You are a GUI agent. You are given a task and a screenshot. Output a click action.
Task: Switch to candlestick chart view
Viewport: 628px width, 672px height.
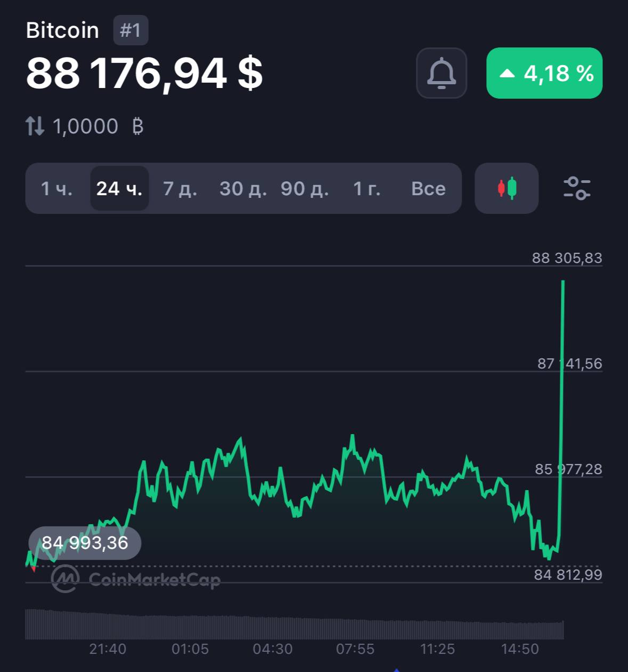[506, 188]
